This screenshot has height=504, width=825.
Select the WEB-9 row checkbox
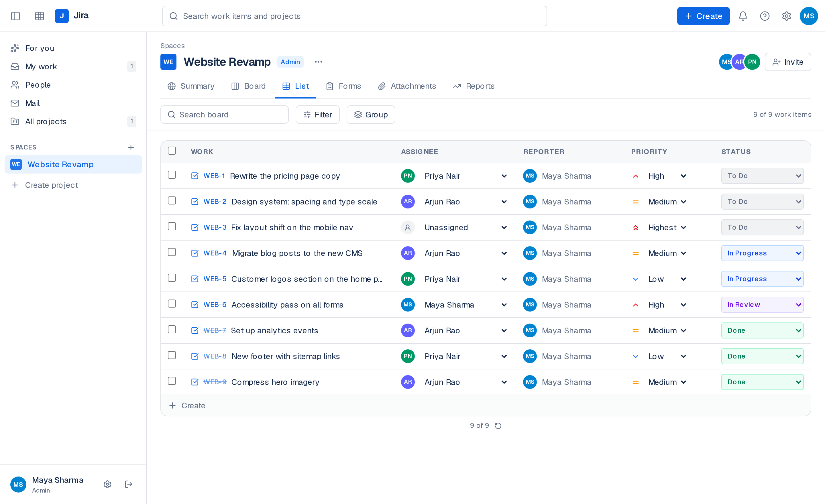click(x=172, y=381)
